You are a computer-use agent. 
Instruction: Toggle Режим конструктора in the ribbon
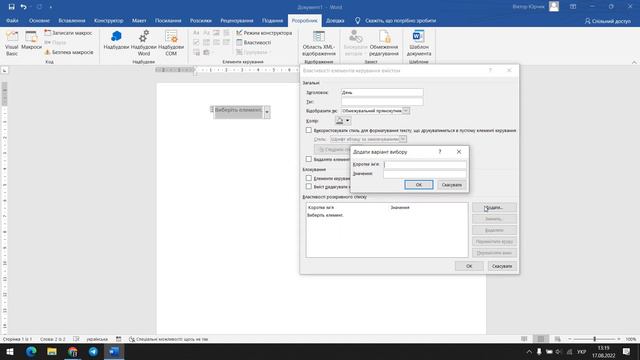tap(264, 33)
